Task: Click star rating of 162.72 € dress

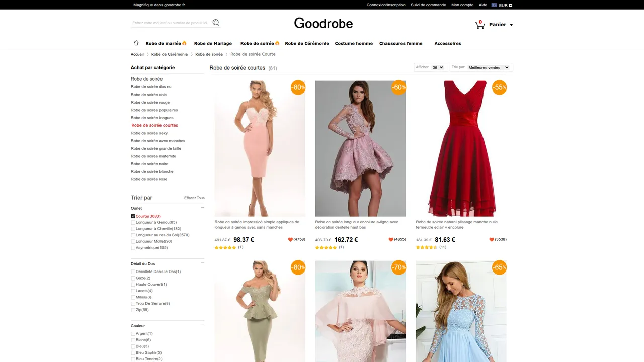Action: pyautogui.click(x=326, y=247)
